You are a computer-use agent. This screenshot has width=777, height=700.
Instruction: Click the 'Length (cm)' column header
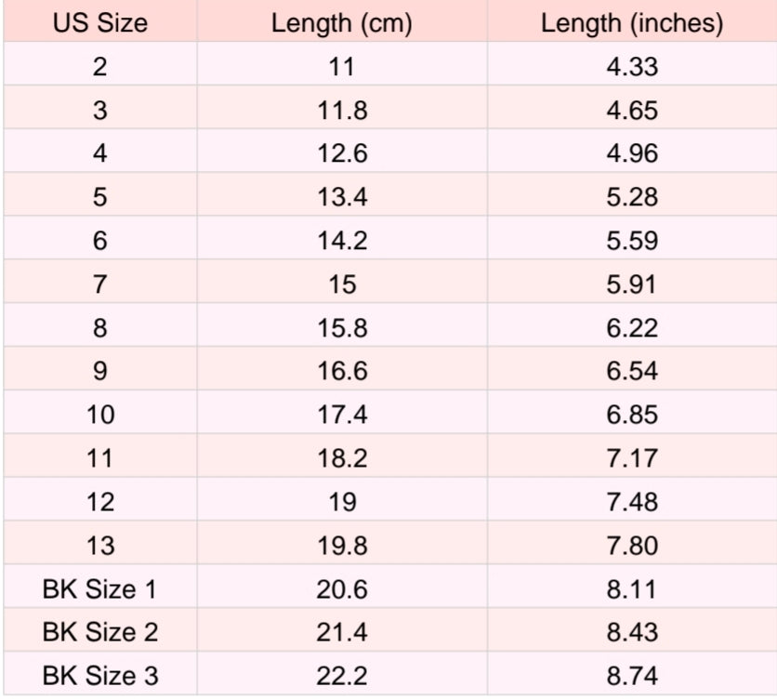pos(341,23)
